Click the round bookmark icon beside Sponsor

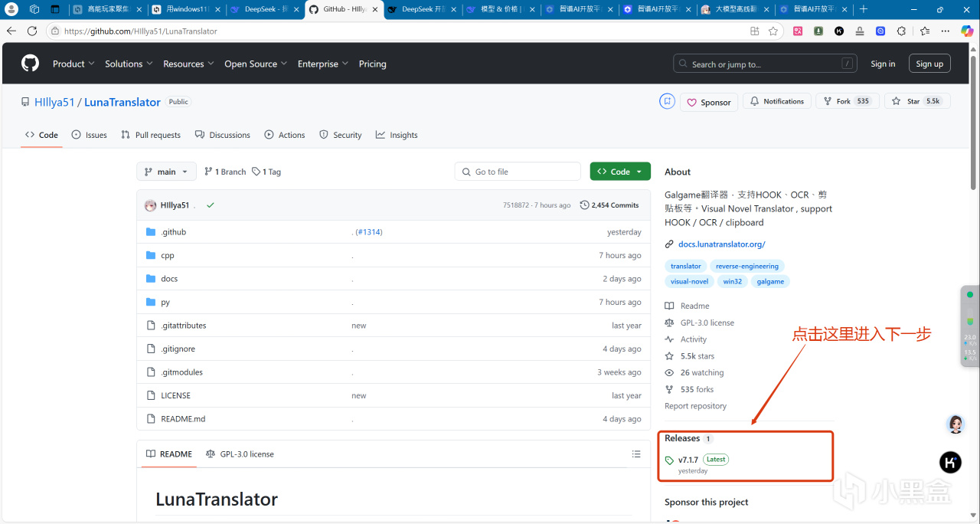click(668, 101)
